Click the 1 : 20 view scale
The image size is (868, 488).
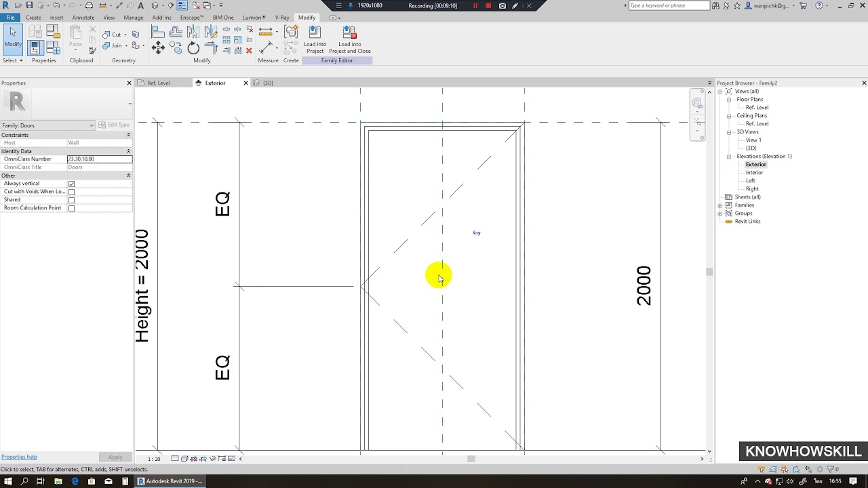pos(154,459)
